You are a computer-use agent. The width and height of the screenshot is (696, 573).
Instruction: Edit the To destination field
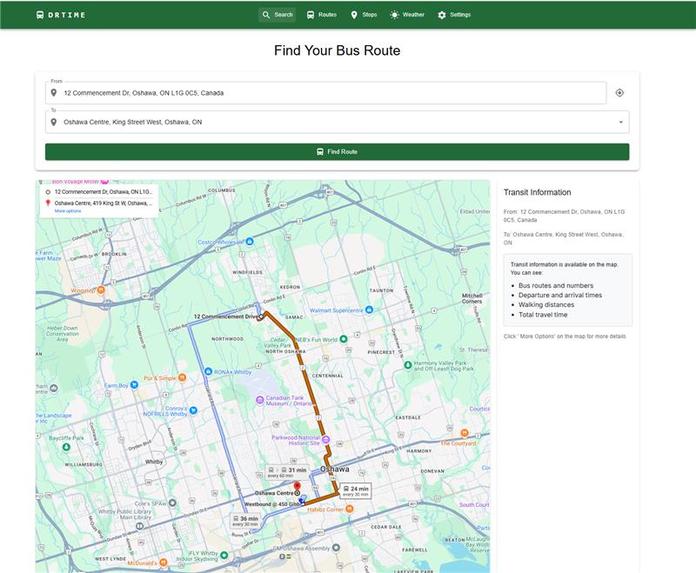click(337, 122)
